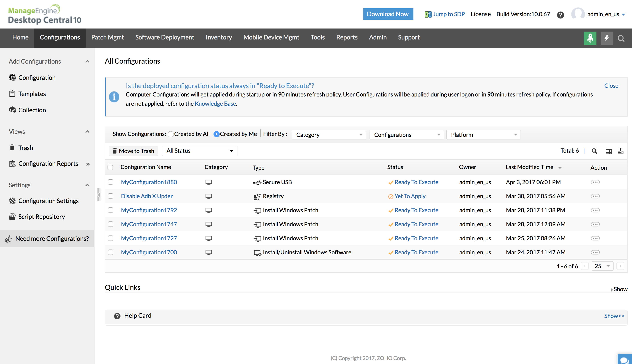The width and height of the screenshot is (632, 364).
Task: Open the page size 25 selector
Action: click(602, 266)
